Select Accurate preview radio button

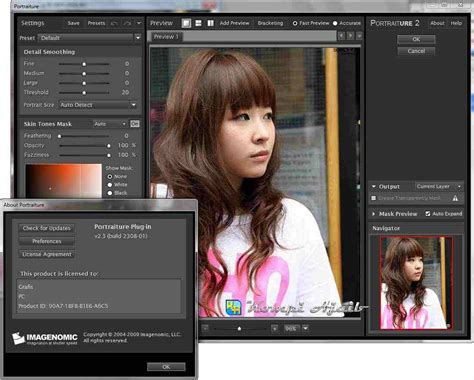pyautogui.click(x=335, y=23)
